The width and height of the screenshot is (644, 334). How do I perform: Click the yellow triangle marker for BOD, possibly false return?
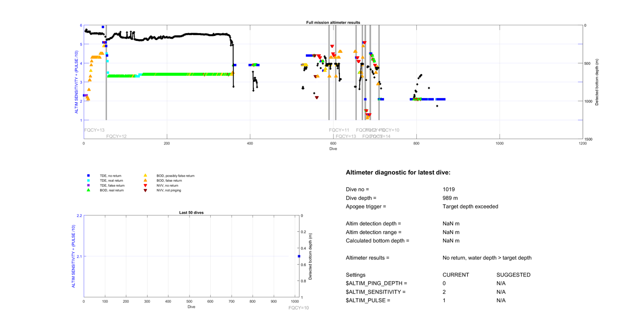[x=145, y=176]
